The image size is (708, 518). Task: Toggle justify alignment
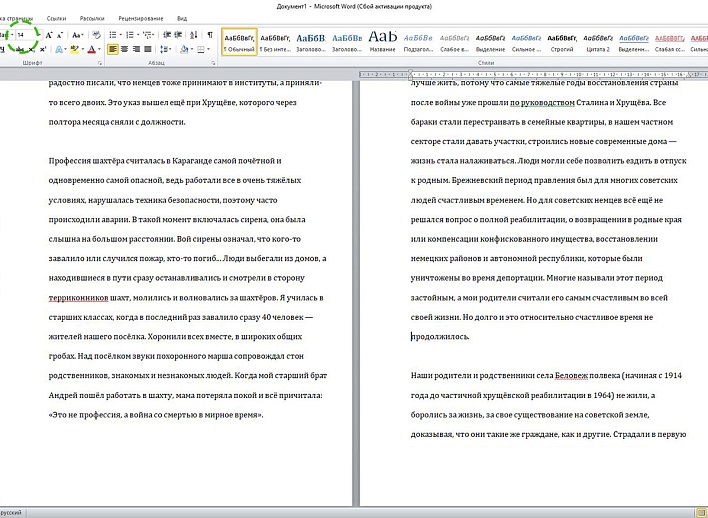tap(148, 49)
